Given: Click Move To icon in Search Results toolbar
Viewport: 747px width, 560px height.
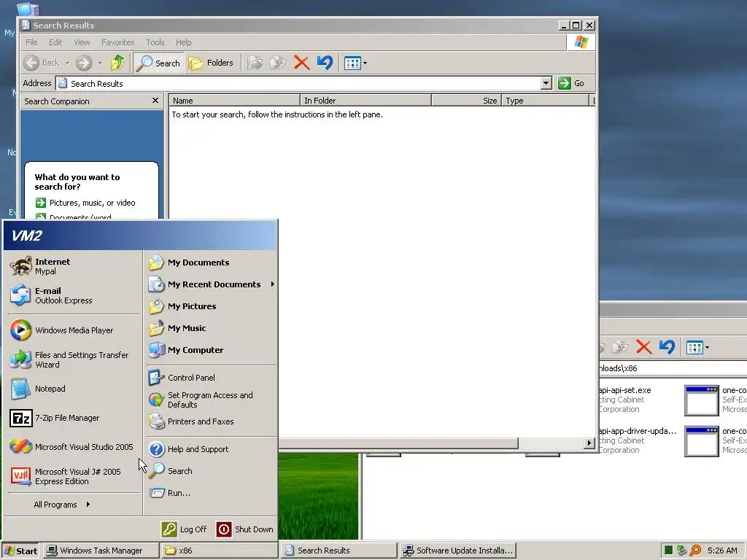Looking at the screenshot, I should pyautogui.click(x=255, y=63).
